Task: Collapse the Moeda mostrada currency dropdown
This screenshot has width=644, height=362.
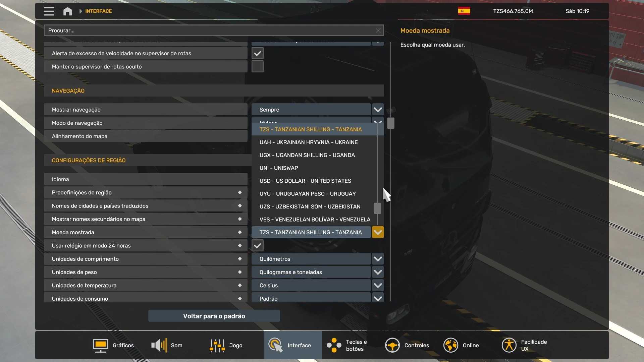Action: tap(378, 232)
